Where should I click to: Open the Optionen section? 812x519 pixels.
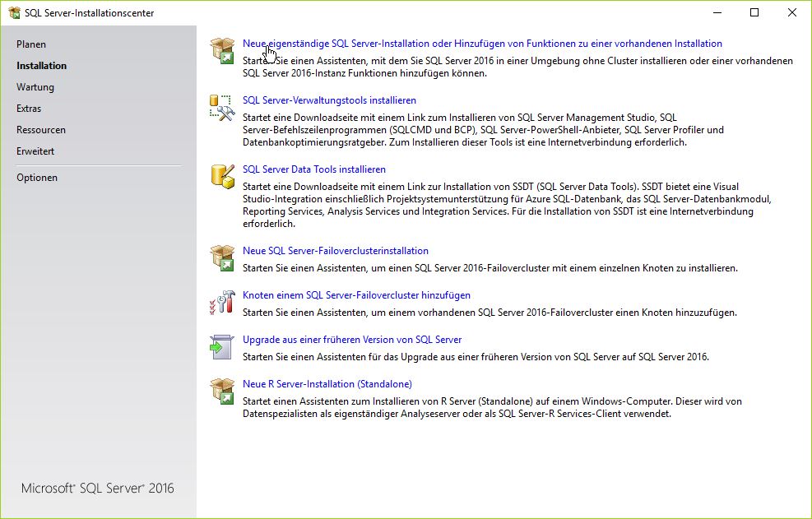(37, 178)
